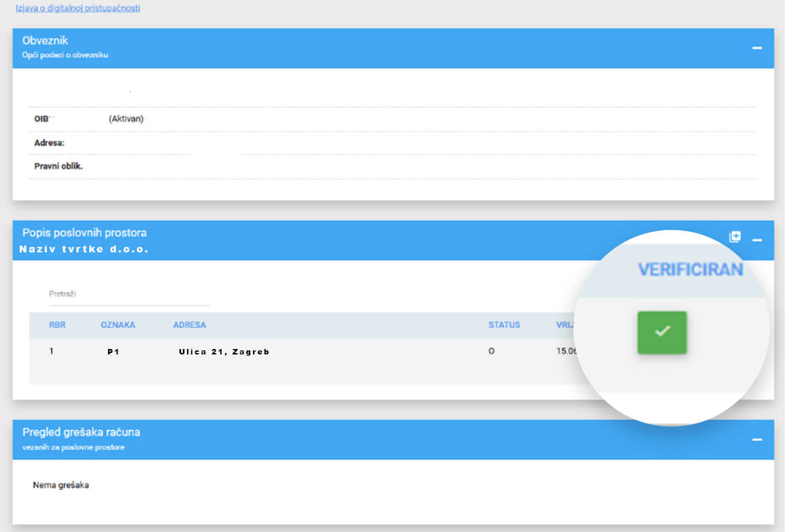Sort by the STATUS column header
The image size is (791, 532).
(x=504, y=325)
